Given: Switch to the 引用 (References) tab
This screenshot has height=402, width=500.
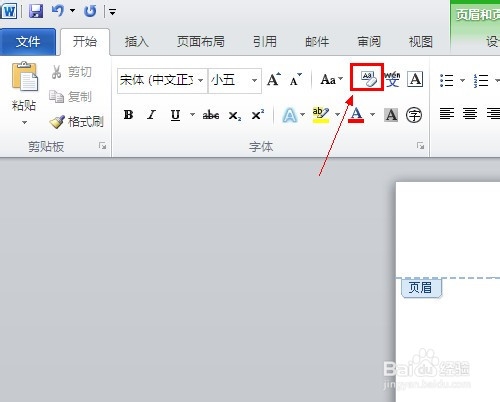Looking at the screenshot, I should tap(265, 42).
